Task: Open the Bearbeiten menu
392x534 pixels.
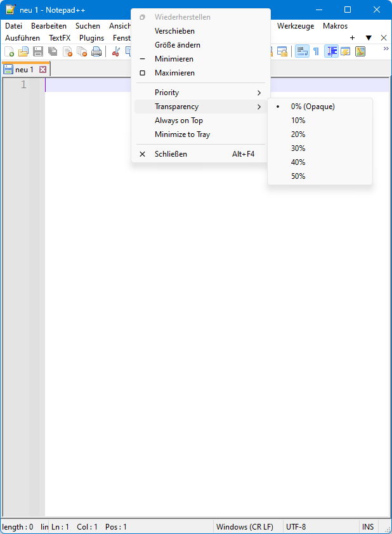Action: pos(49,26)
